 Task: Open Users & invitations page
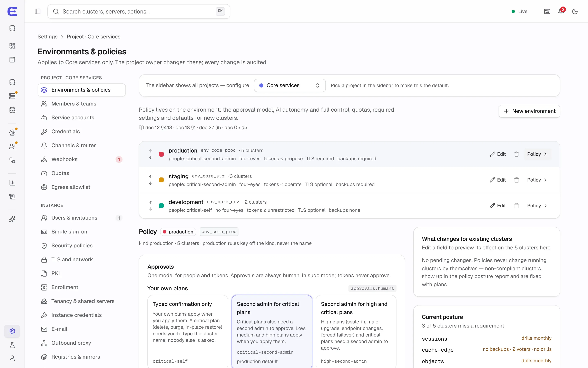tap(82, 218)
